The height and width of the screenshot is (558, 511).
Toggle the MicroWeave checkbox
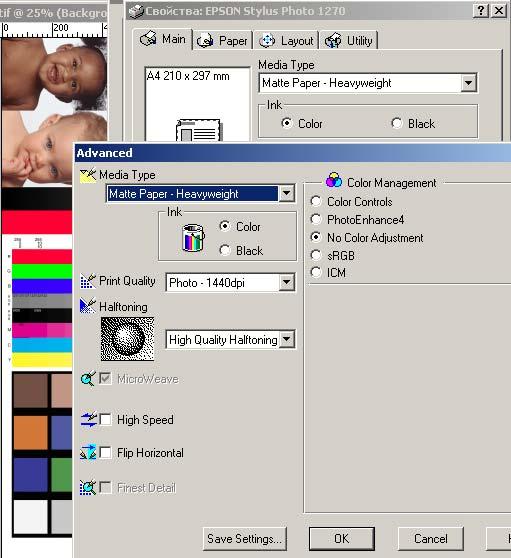[x=105, y=379]
